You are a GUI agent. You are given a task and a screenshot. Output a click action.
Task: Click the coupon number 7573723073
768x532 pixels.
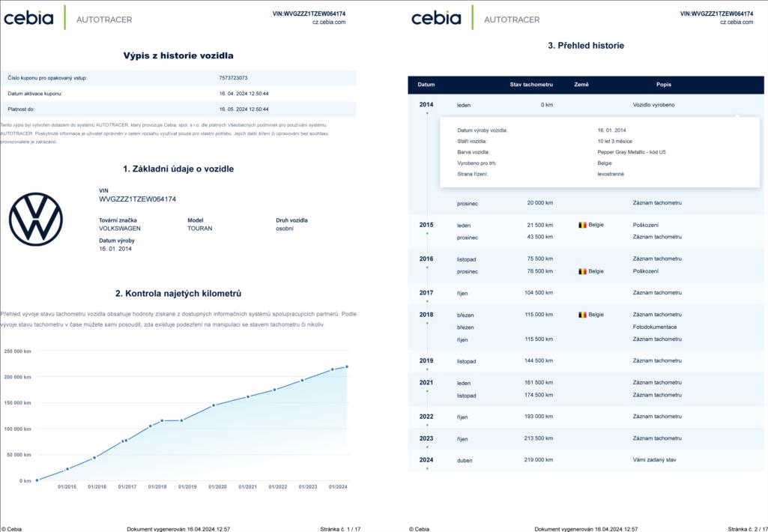(x=233, y=78)
